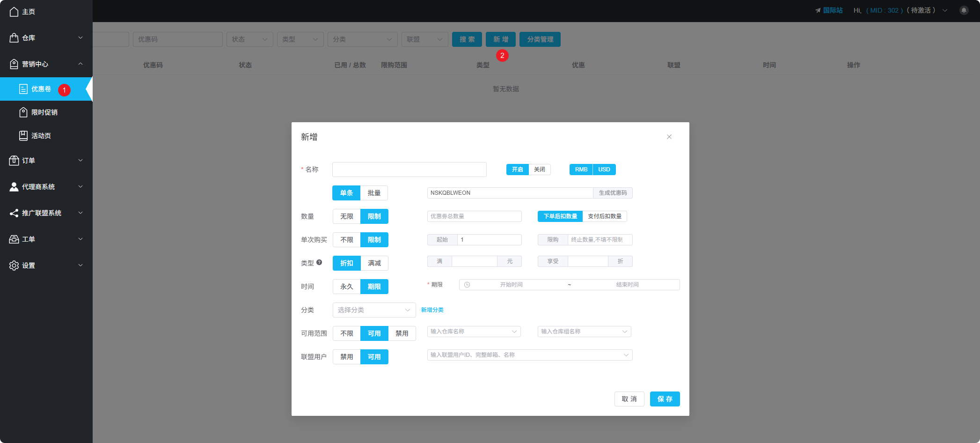980x443 pixels.
Task: Click the 活动页 activity page icon
Action: [x=23, y=135]
